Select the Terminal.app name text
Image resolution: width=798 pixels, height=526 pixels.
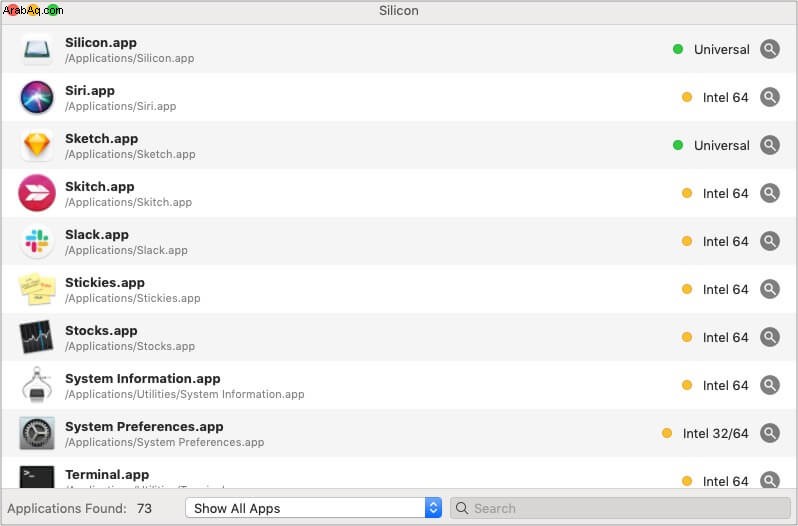107,475
